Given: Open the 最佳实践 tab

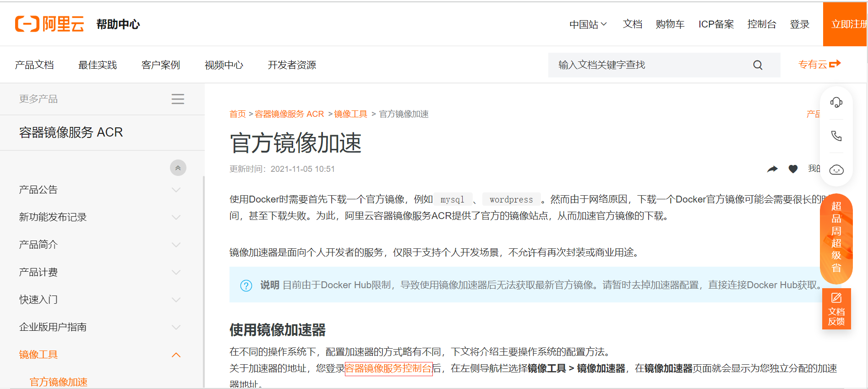Looking at the screenshot, I should point(98,65).
